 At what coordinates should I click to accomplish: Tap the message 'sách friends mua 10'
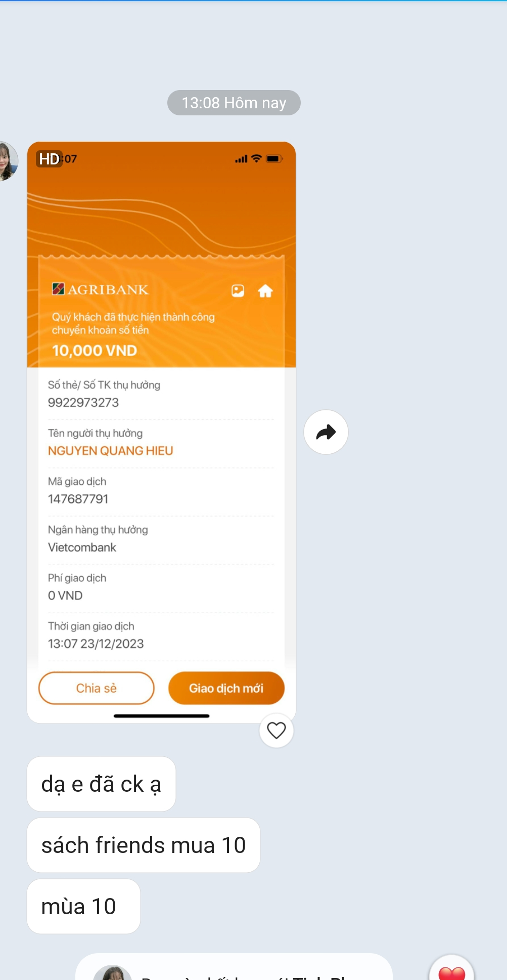pyautogui.click(x=144, y=845)
